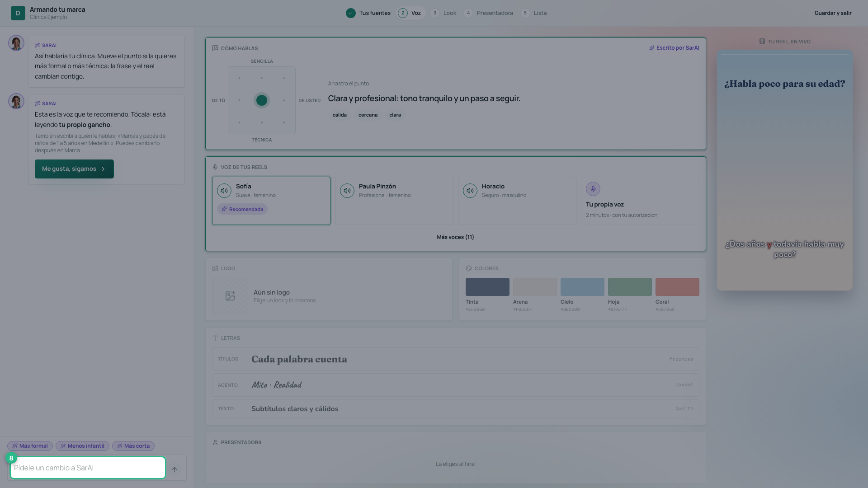Click the green D workspace avatar
This screenshot has width=868, height=488.
click(x=18, y=13)
